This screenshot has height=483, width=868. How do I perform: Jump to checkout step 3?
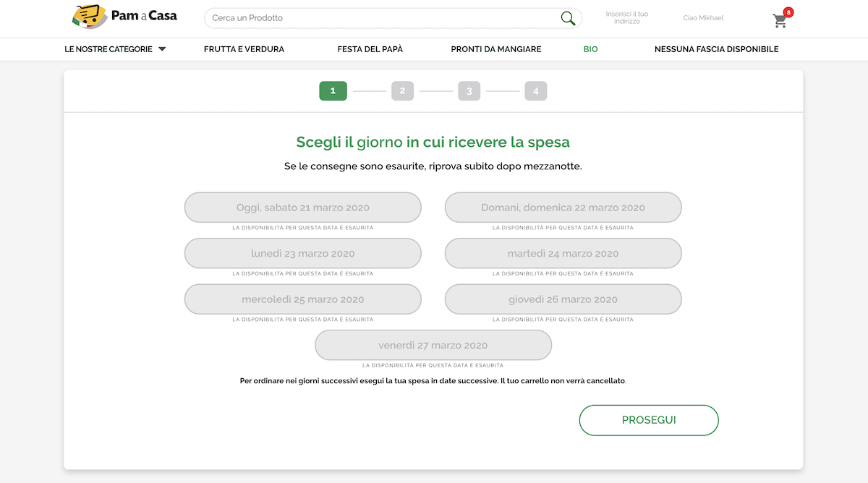click(469, 91)
